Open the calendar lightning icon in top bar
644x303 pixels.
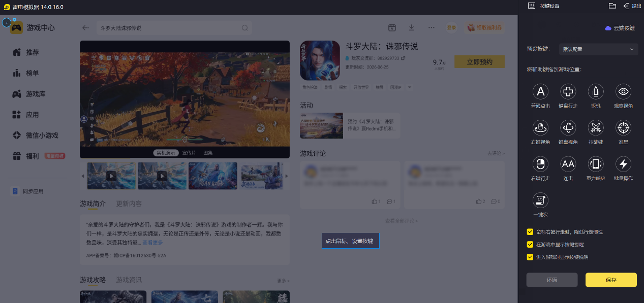pyautogui.click(x=392, y=27)
